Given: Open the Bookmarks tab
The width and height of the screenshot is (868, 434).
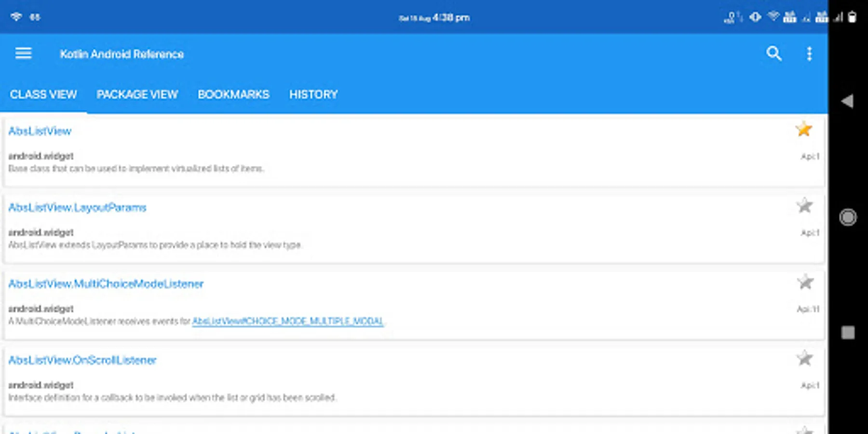Looking at the screenshot, I should click(233, 95).
